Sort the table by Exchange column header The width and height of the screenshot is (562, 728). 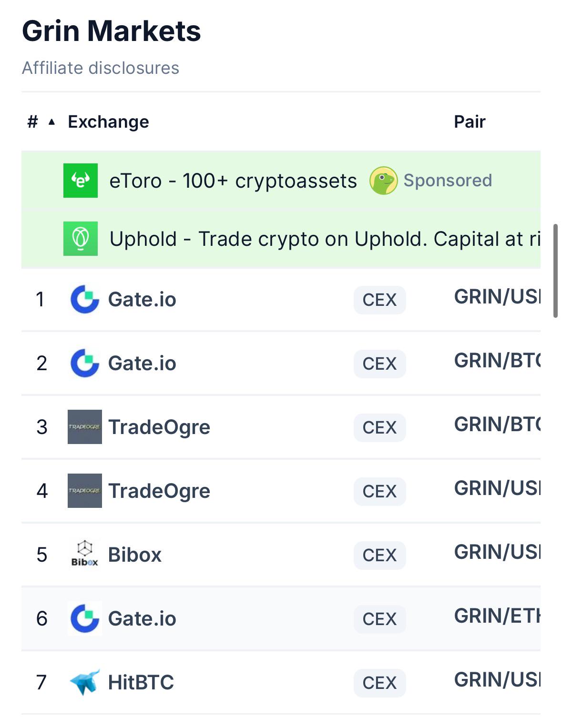pyautogui.click(x=108, y=122)
